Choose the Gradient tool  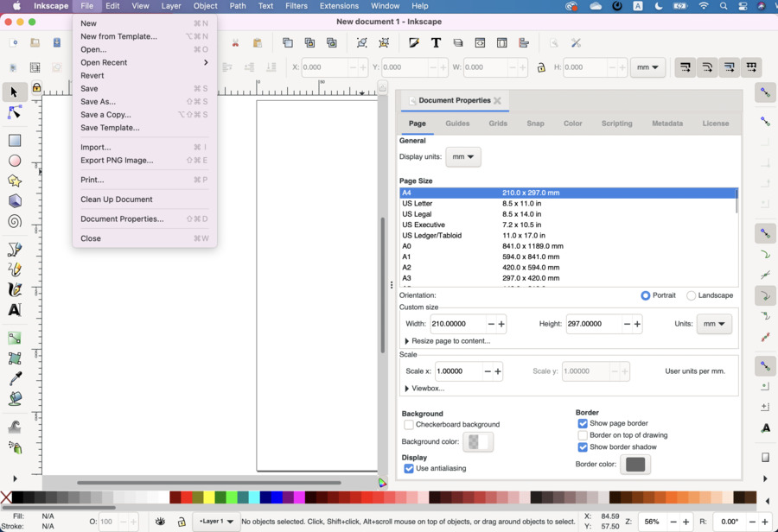click(15, 339)
